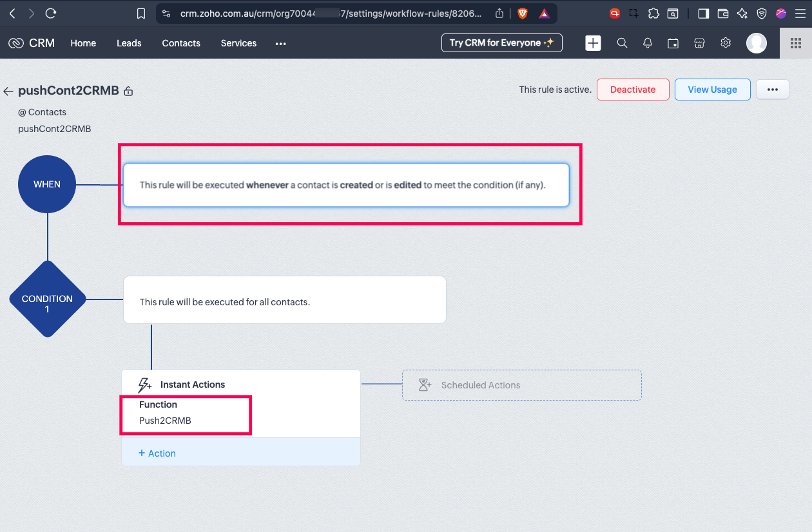Open the red extension icon
The height and width of the screenshot is (532, 812).
615,13
